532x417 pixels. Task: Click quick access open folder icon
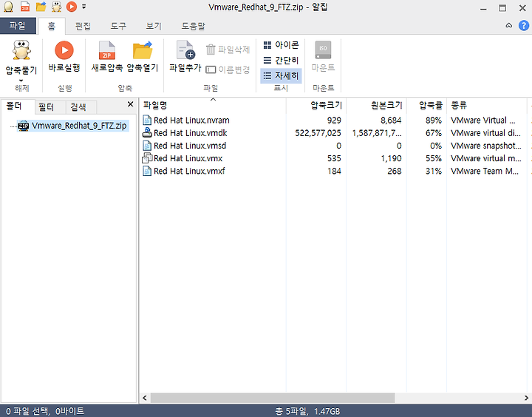point(41,7)
